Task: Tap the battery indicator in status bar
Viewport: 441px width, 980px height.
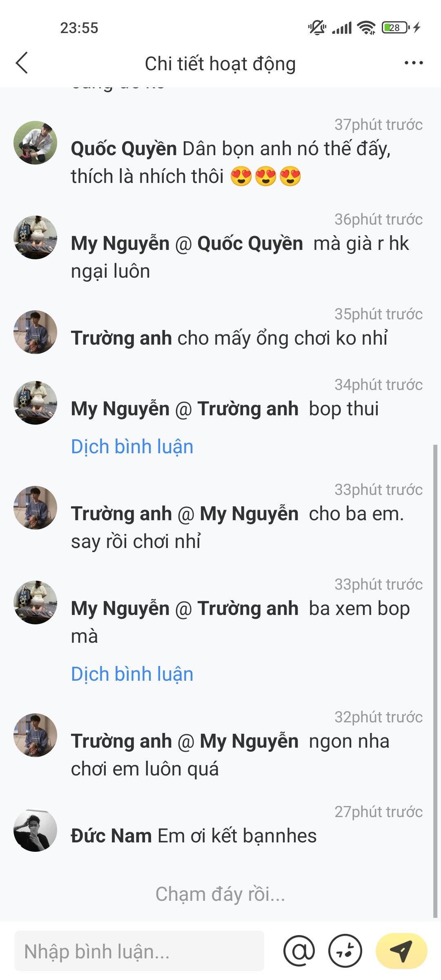Action: point(395,28)
